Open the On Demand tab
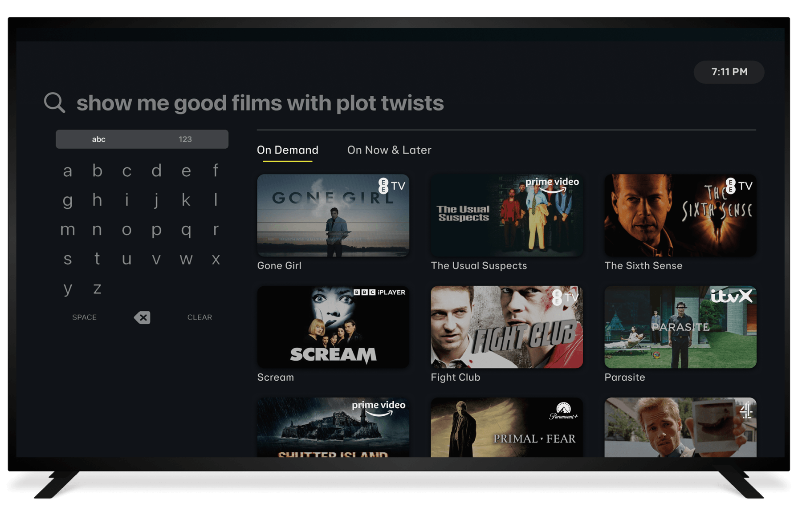Image resolution: width=798 pixels, height=532 pixels. click(x=288, y=150)
